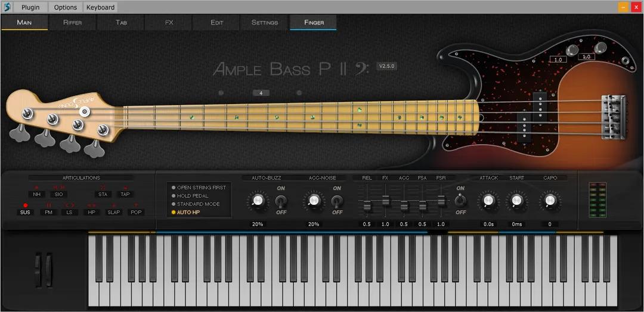Enable STANDARD MODE option

point(196,204)
